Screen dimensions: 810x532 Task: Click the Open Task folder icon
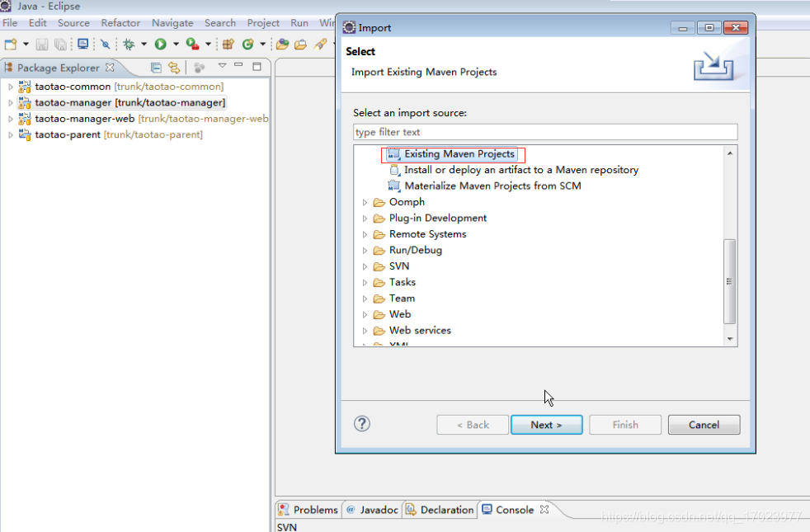[x=300, y=45]
